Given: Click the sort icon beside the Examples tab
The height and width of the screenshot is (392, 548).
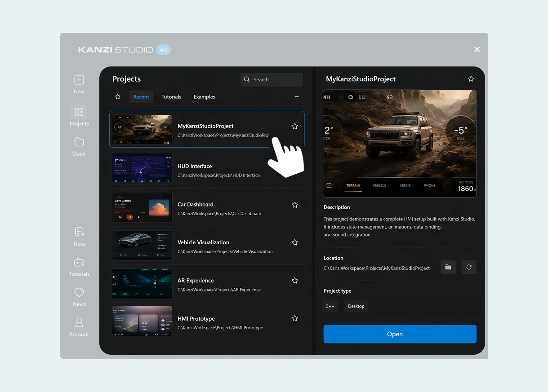Looking at the screenshot, I should [297, 97].
